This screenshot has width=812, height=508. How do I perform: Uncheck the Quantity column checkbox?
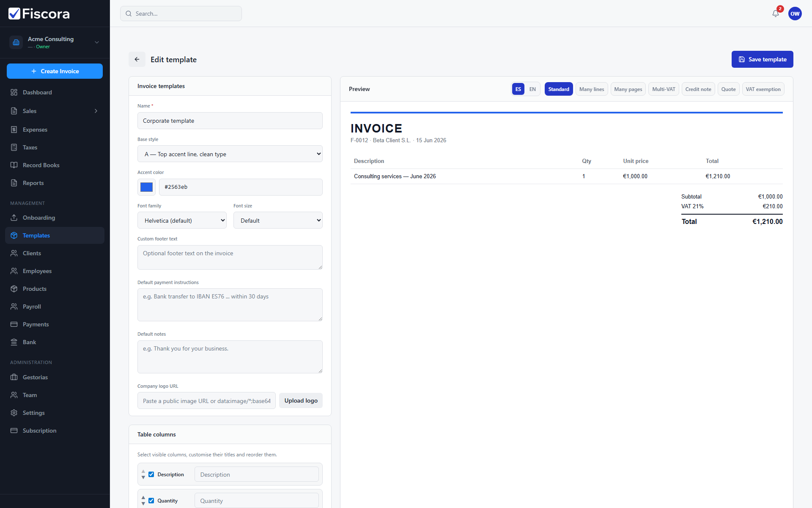pos(151,501)
